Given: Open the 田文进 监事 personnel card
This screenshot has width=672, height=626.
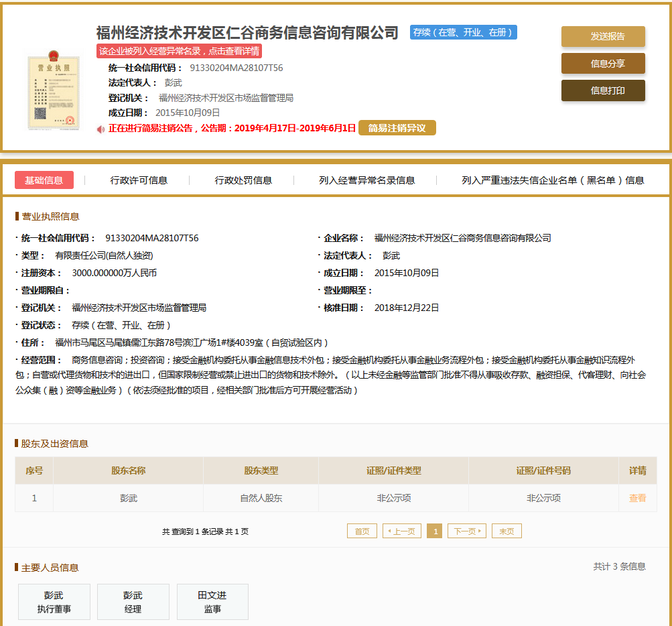Looking at the screenshot, I should 212,602.
